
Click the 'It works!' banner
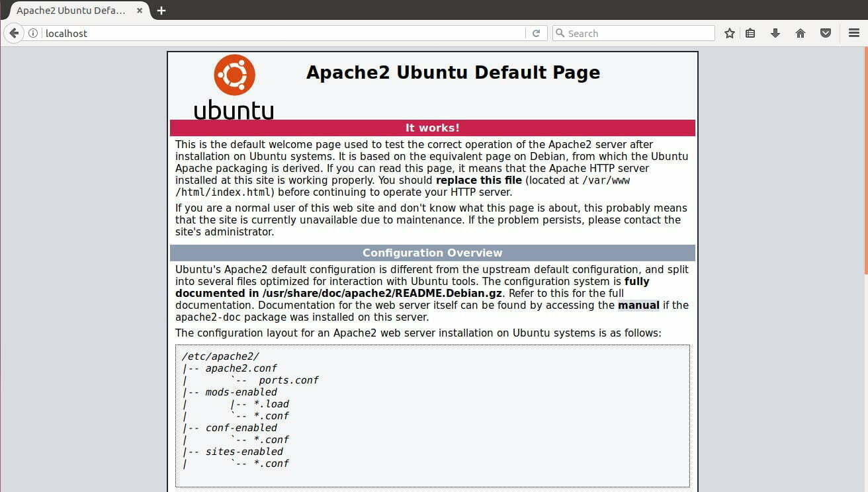[x=433, y=128]
